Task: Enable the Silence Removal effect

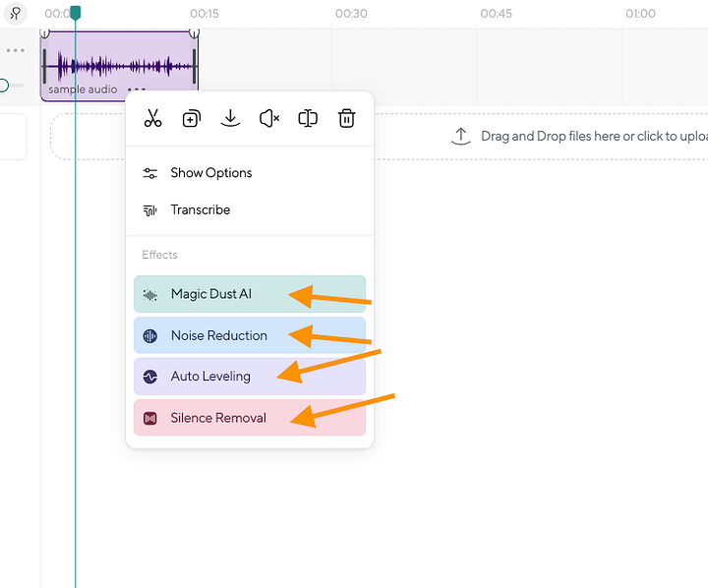Action: point(250,418)
